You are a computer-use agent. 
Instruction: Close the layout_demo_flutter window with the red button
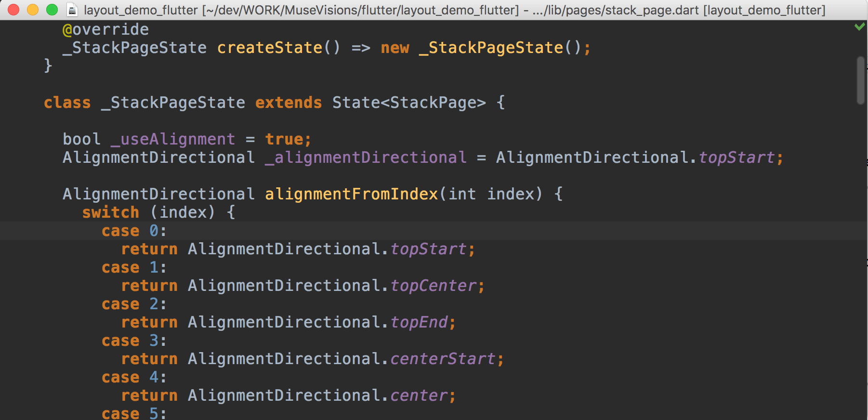13,10
